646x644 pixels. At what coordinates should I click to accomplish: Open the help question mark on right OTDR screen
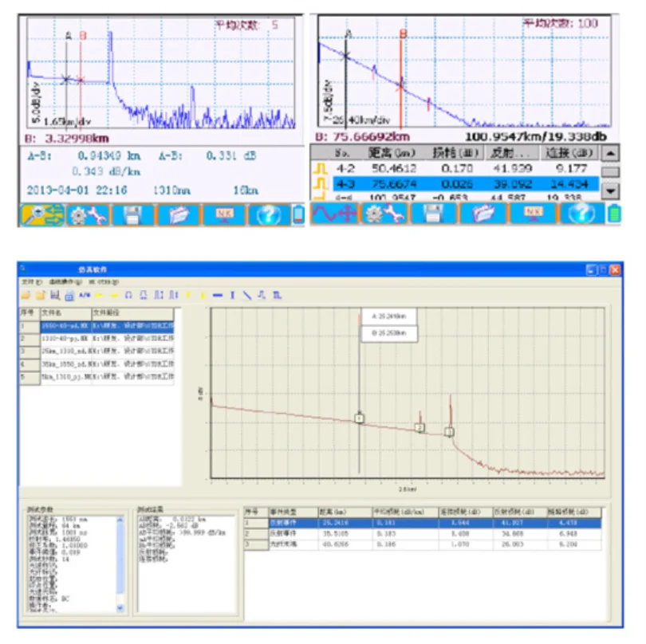click(x=581, y=214)
